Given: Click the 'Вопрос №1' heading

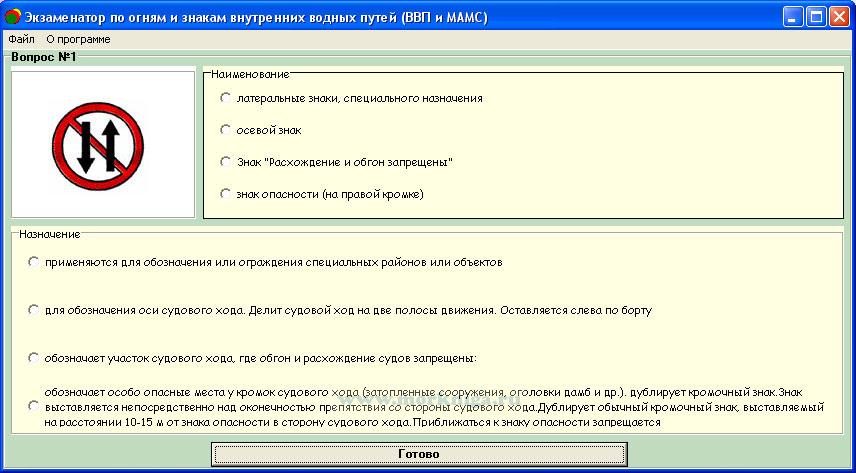Looking at the screenshot, I should [x=43, y=57].
